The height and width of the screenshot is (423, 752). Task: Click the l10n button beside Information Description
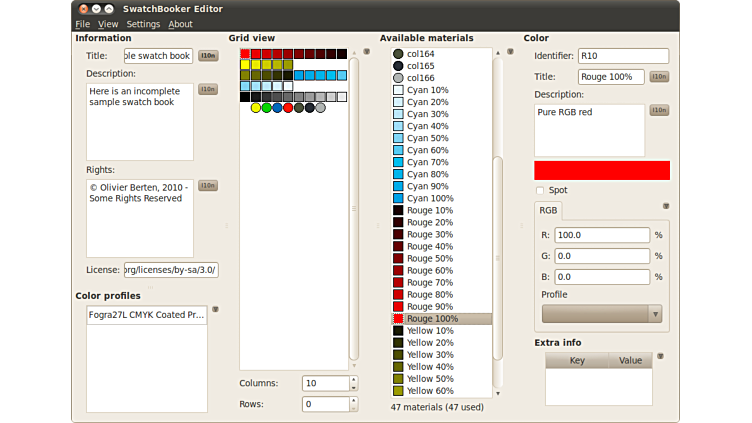click(x=208, y=89)
